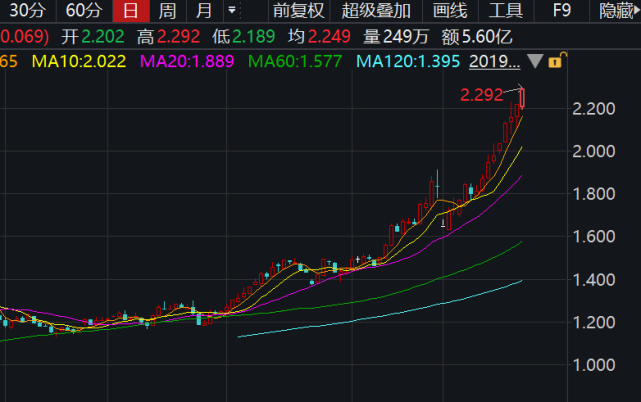
Task: Open the more periods dropdown arrow
Action: click(x=232, y=10)
